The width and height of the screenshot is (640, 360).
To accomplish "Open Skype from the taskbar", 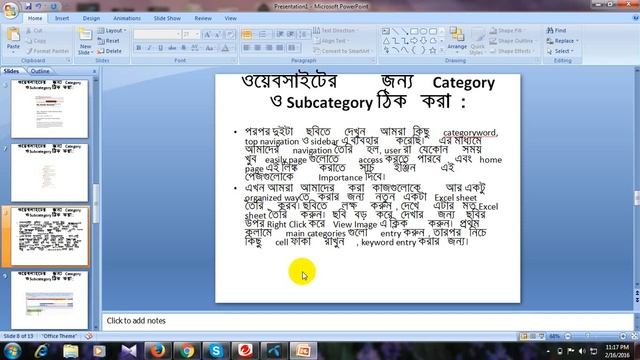I will coord(216,351).
